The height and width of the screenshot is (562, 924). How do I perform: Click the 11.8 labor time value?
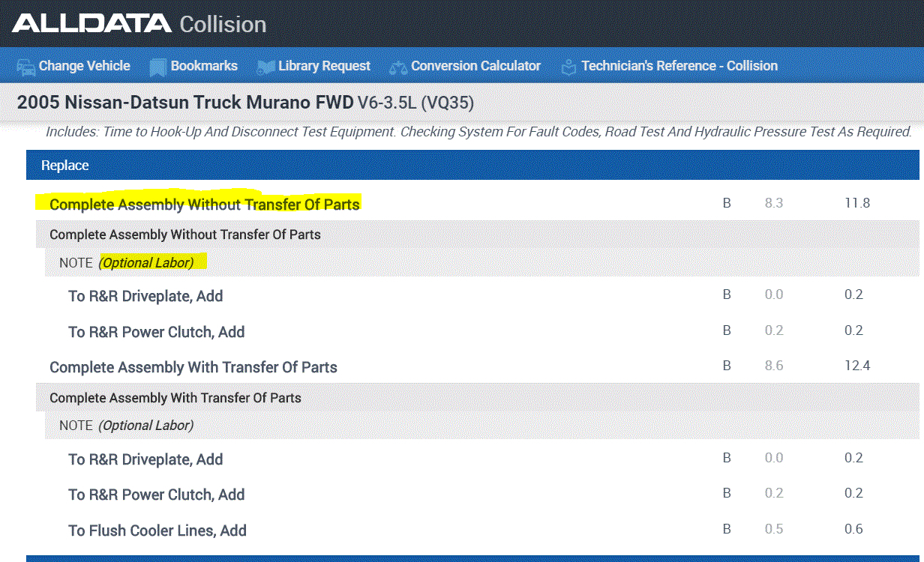tap(856, 203)
